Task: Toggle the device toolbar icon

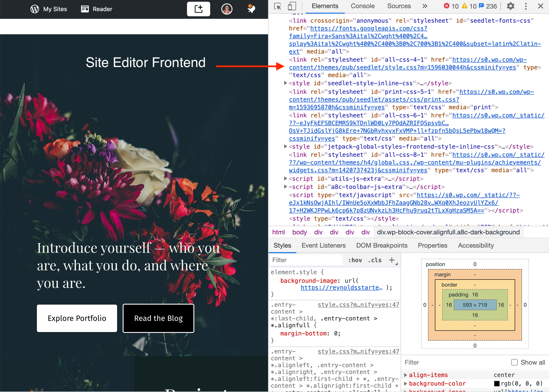Action: 292,6
